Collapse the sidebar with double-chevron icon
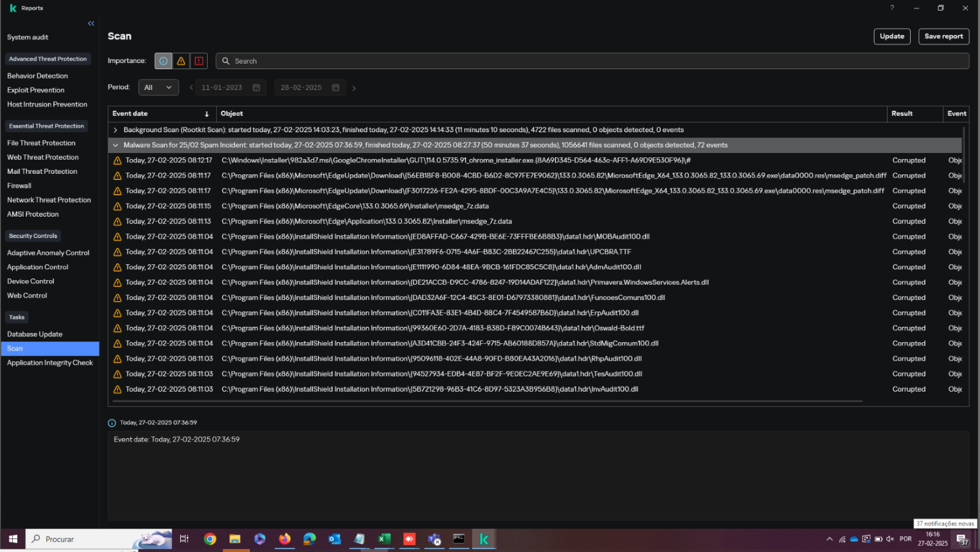Screen dimensions: 980x552 coord(91,23)
